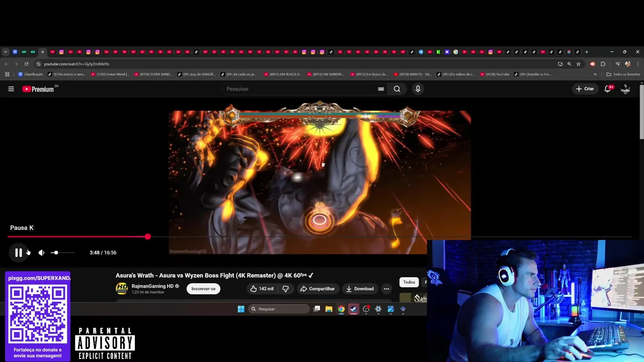This screenshot has height=362, width=644.
Task: Open the YouTube account avatar menu
Action: [x=625, y=89]
